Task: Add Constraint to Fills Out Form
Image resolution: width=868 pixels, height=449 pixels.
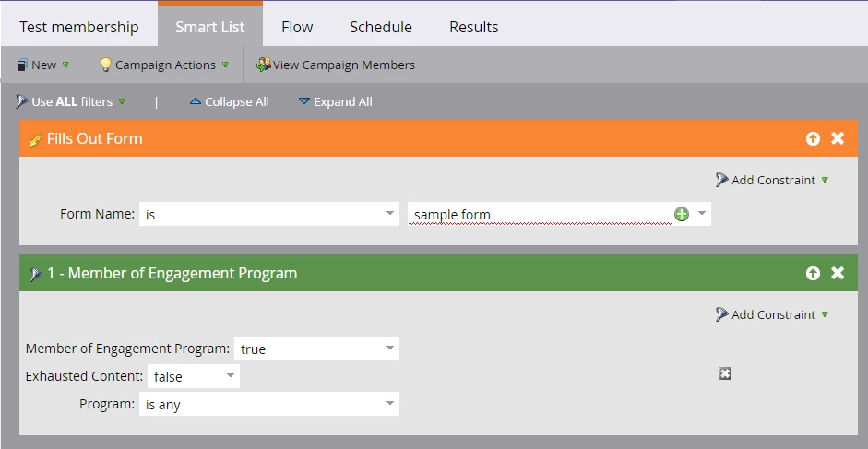Action: [773, 180]
